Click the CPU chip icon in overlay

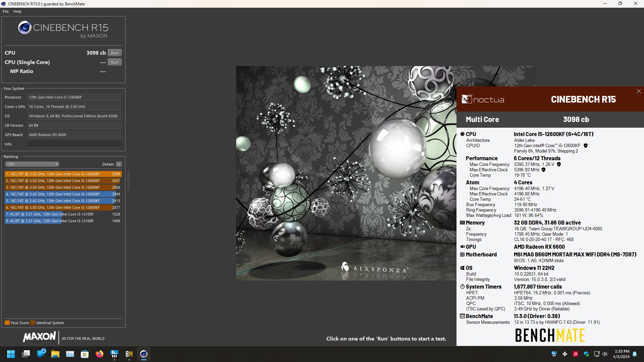pyautogui.click(x=462, y=134)
